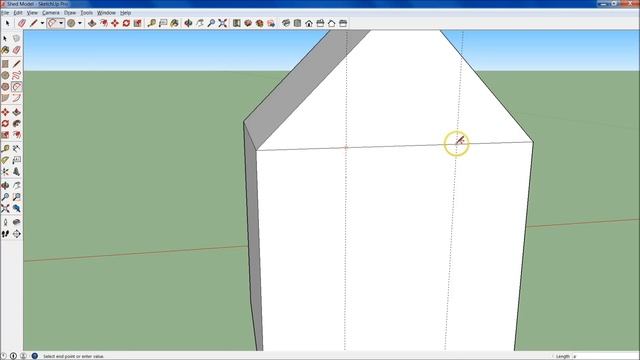This screenshot has height=360, width=640.
Task: Select the Axes tool in side toolset
Action: pyautogui.click(x=5, y=171)
